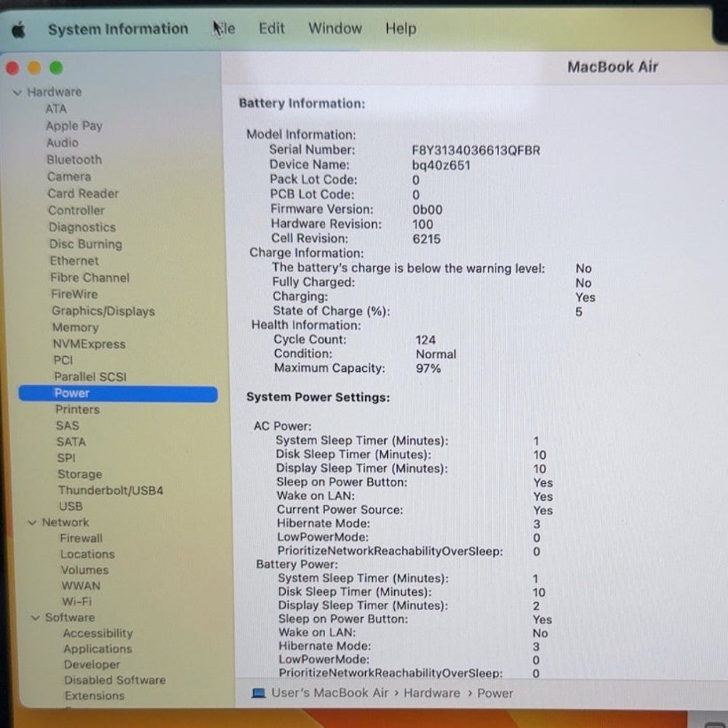Click device name bq40z651
This screenshot has height=728, width=728.
441,166
